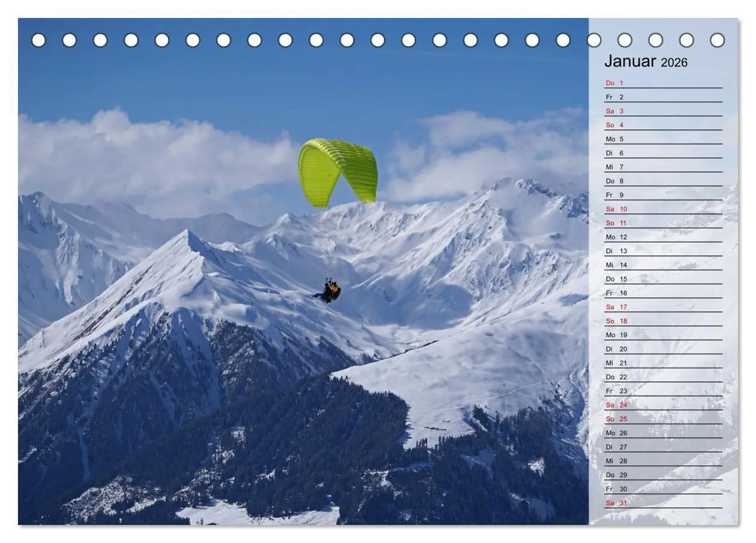Select the 'Mo 5' calendar row
The height and width of the screenshot is (543, 756).
pos(663,139)
